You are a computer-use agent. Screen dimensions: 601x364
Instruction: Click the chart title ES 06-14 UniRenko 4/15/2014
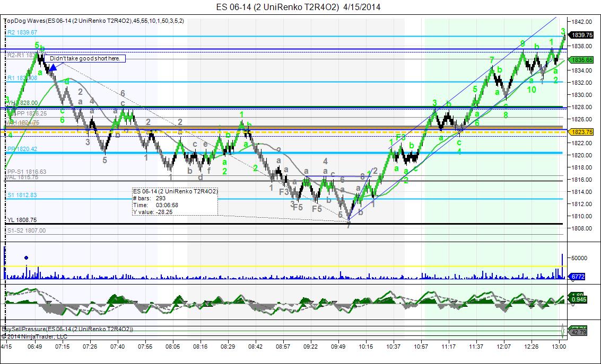point(298,7)
